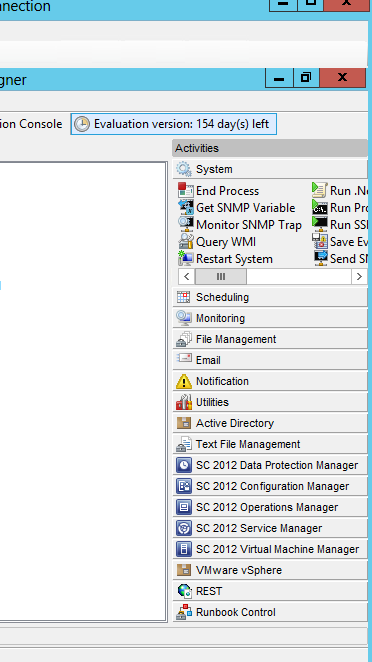This screenshot has height=662, width=372.
Task: Open SC 2012 Operations Manager category
Action: 270,507
